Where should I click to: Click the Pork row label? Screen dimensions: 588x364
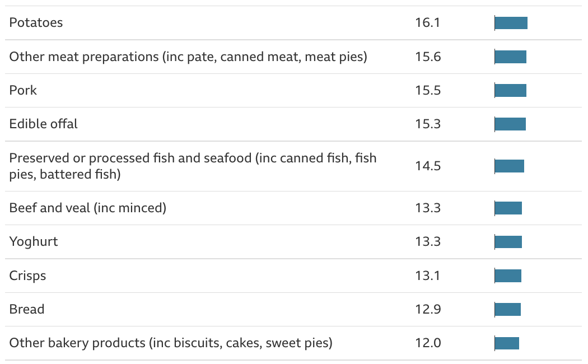coord(23,90)
